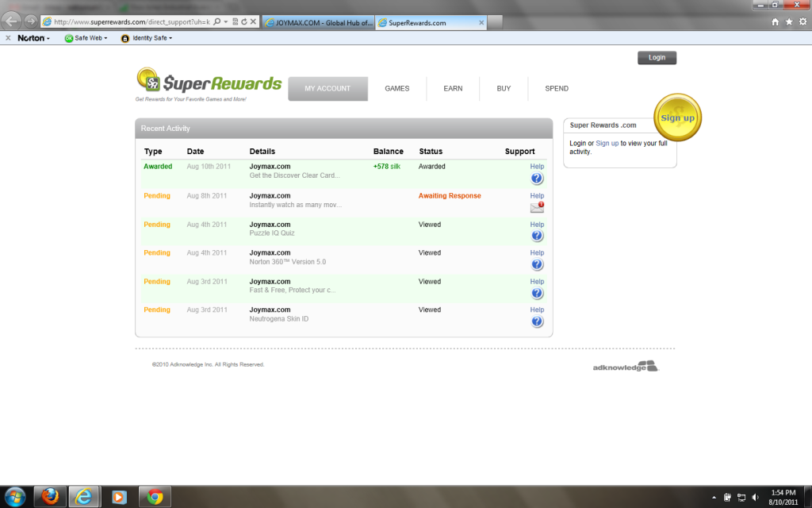Viewport: 812px width, 508px height.
Task: Click the 'Instantly watch as many mov...' detail text
Action: [x=295, y=205]
